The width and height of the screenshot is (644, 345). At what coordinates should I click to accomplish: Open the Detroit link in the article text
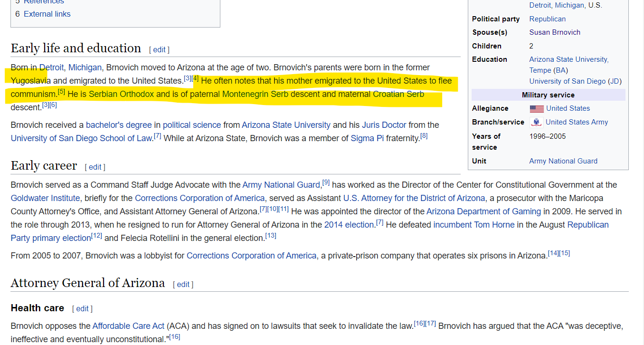pos(51,67)
